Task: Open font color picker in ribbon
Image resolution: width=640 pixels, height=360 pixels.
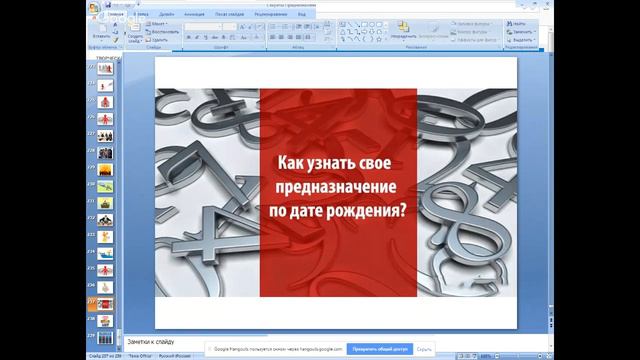Action: pyautogui.click(x=257, y=37)
